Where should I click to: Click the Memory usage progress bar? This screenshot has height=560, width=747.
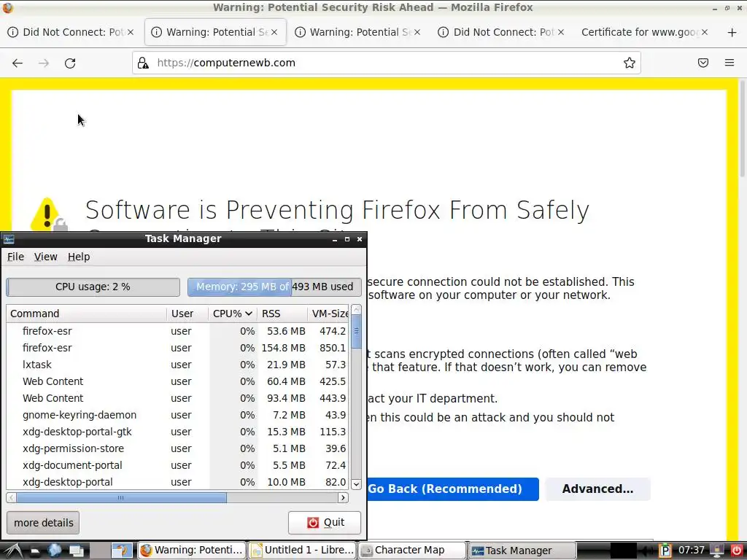coord(274,287)
